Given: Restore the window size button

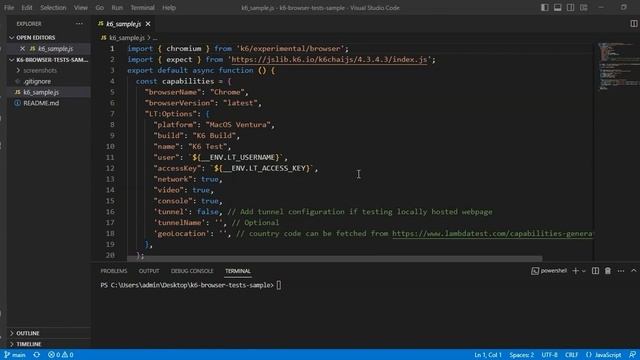Looking at the screenshot, I should click(623, 7).
